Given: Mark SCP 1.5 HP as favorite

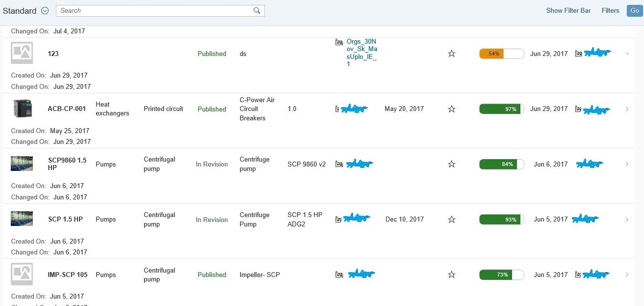Looking at the screenshot, I should pos(452,220).
